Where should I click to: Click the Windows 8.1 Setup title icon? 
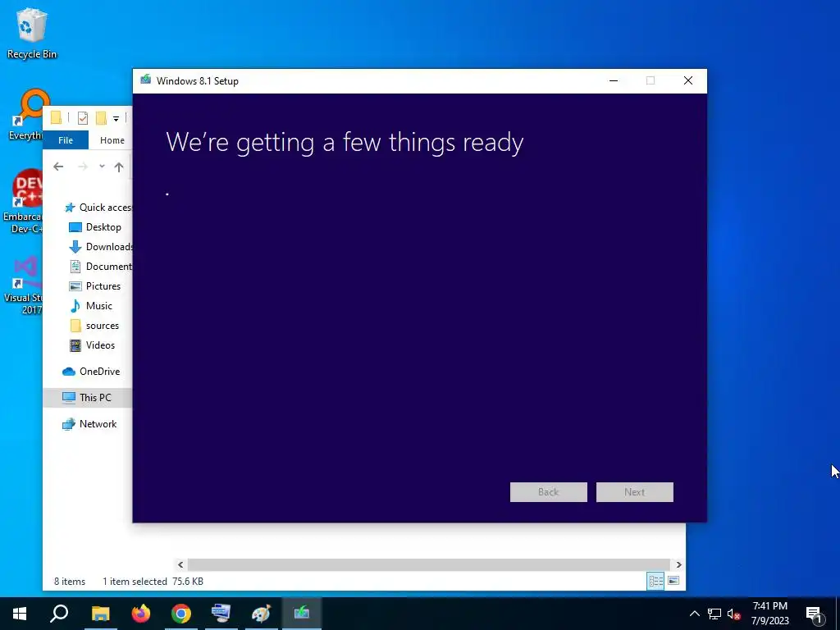point(146,80)
